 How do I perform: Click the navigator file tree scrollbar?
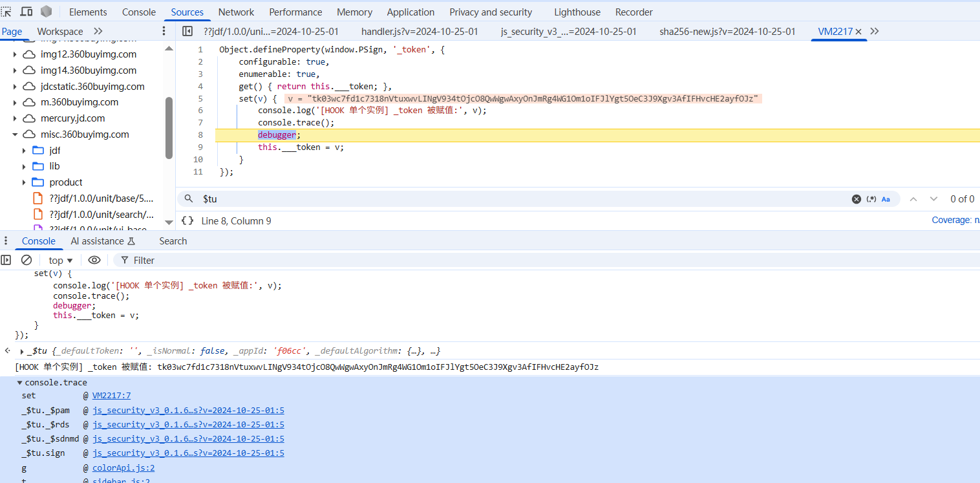click(169, 128)
